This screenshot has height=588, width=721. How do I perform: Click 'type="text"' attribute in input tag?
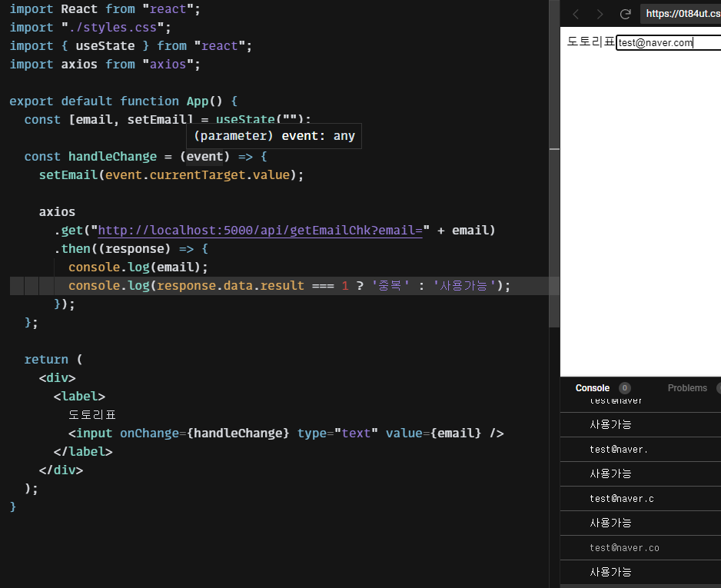tap(337, 433)
